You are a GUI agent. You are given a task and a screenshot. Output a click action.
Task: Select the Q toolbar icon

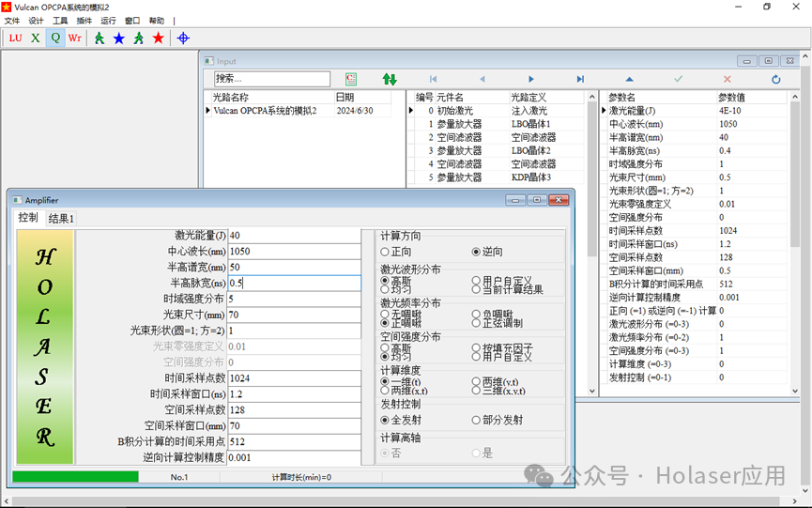[55, 38]
